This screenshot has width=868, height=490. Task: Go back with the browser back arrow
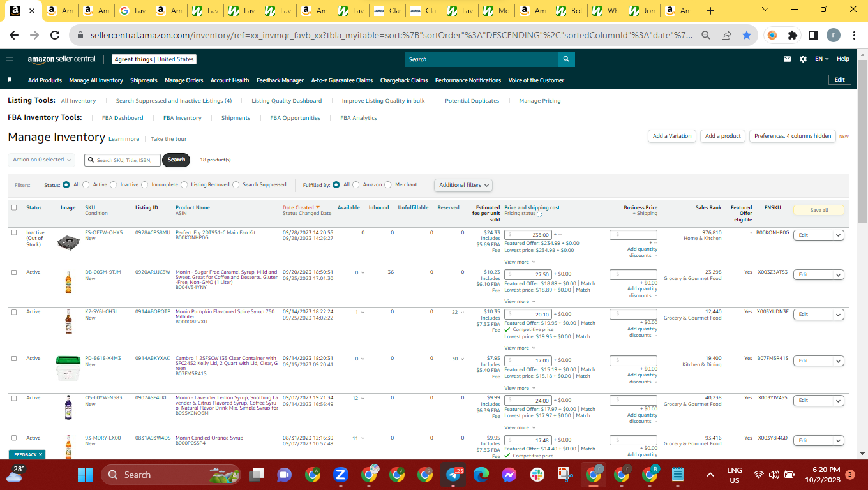tap(14, 36)
